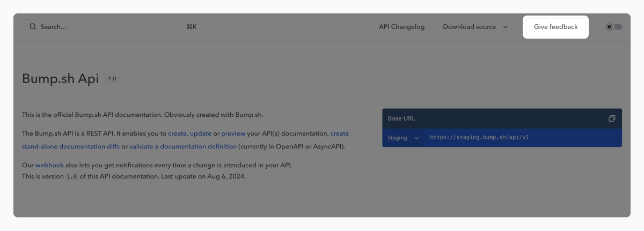The image size is (644, 231).
Task: Copy the Base URL with the copy icon
Action: tap(612, 118)
